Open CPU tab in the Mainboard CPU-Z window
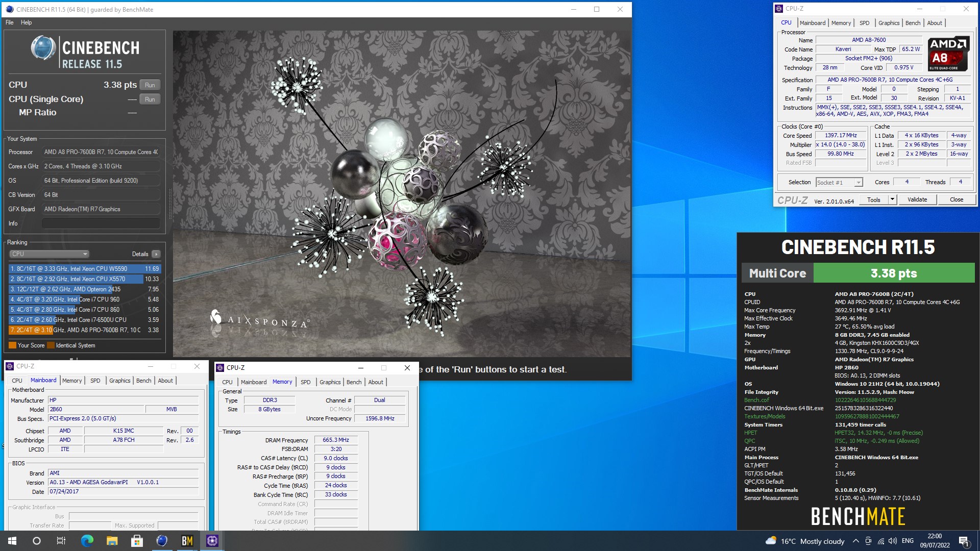The image size is (980, 551). (x=17, y=381)
